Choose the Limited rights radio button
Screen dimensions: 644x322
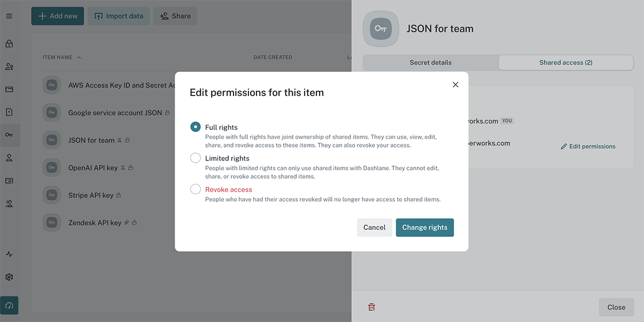pyautogui.click(x=195, y=158)
